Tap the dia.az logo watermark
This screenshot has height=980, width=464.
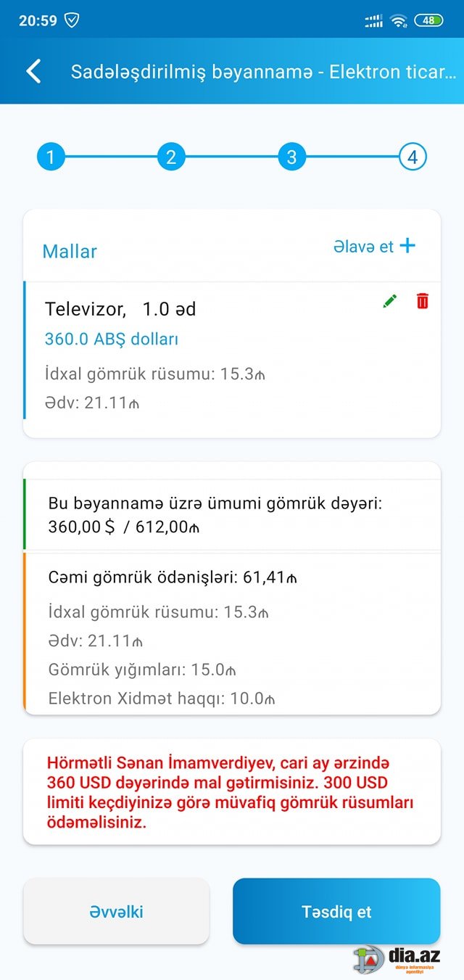(397, 958)
